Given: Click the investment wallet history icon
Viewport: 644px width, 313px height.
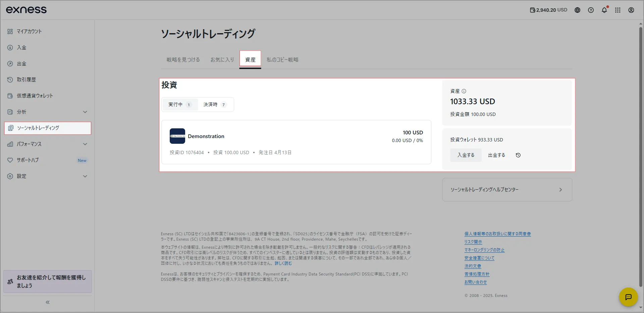Looking at the screenshot, I should tap(518, 155).
